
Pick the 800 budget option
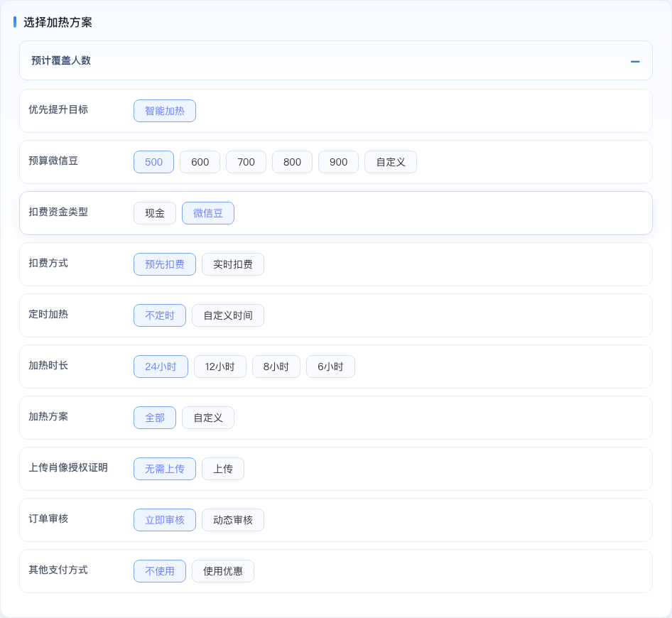[292, 162]
